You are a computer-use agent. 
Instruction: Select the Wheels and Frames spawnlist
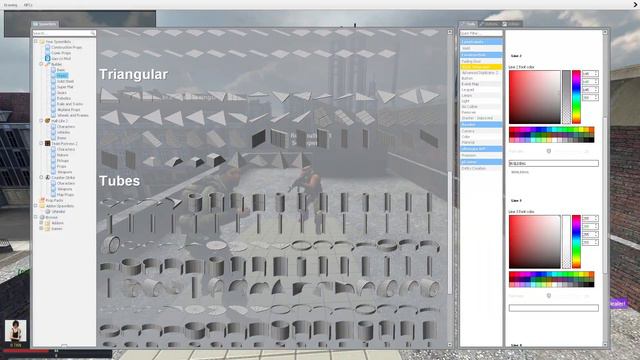73,115
